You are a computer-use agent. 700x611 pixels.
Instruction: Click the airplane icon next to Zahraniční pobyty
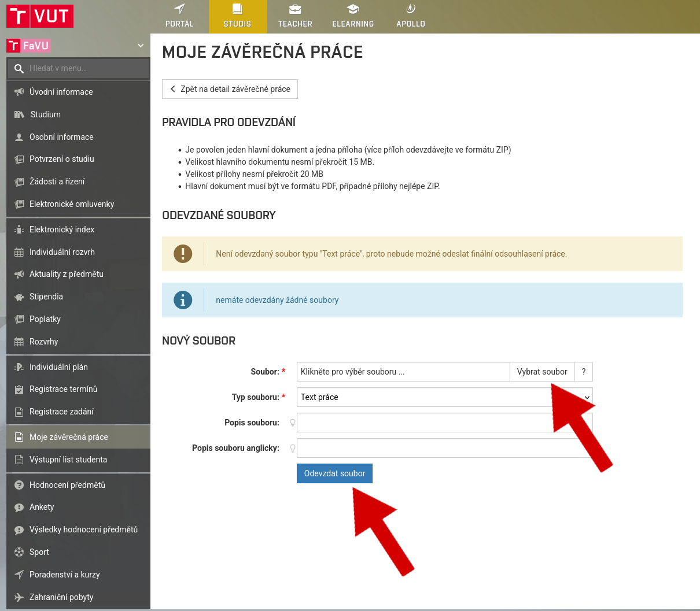click(19, 597)
